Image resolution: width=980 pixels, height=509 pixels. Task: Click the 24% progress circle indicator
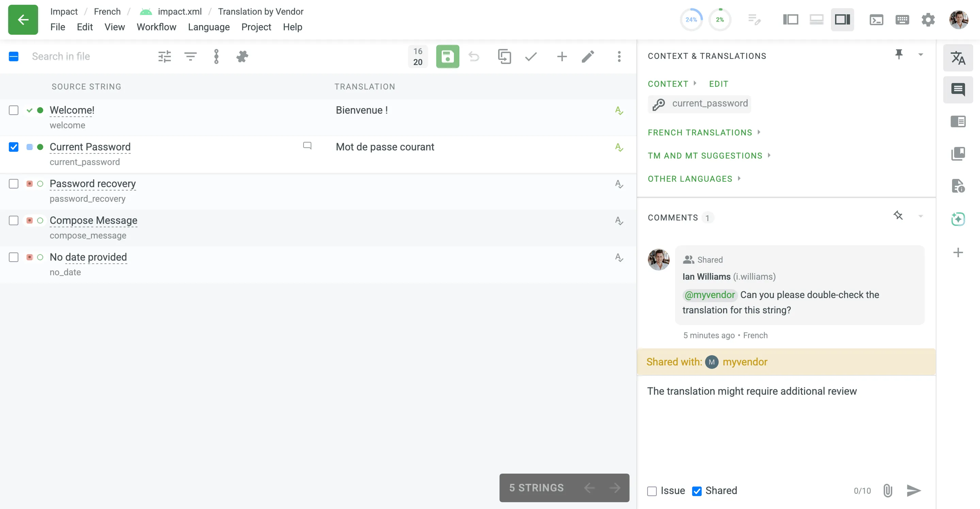[691, 20]
